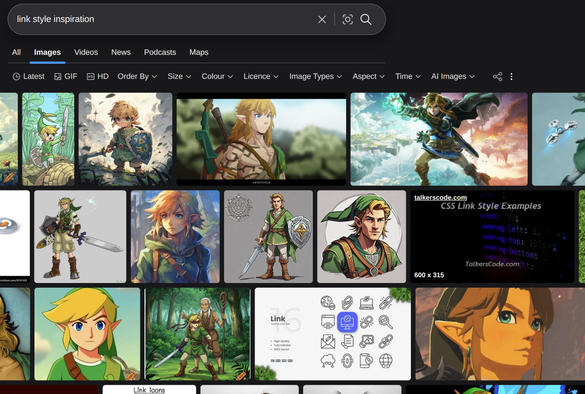Open anime Link profile with green scabbard image
585x394 pixels.
(x=261, y=139)
